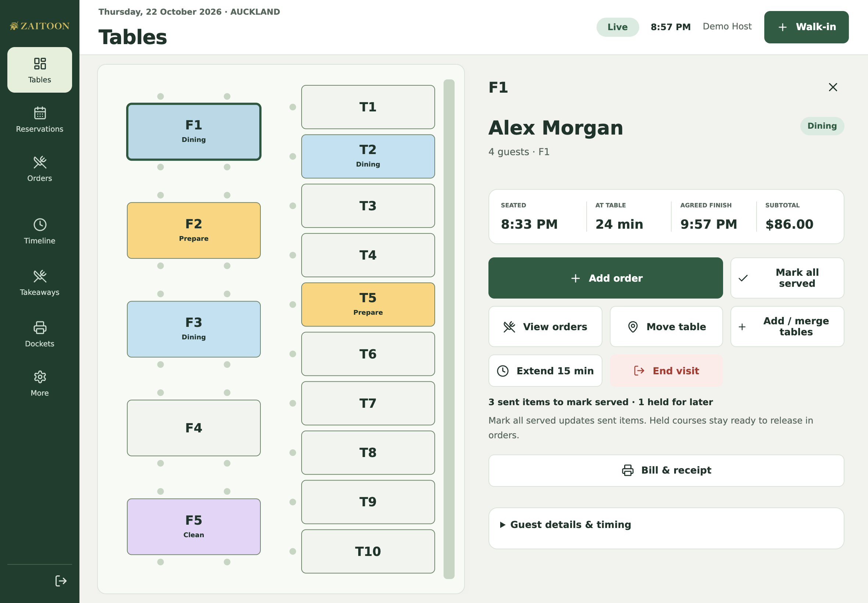
Task: Select table T9
Action: click(368, 502)
